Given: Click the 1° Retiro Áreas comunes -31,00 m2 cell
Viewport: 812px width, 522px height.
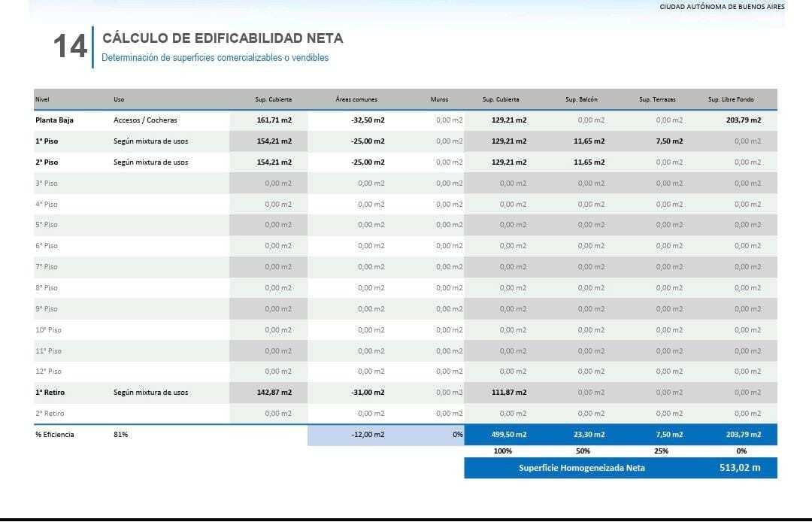Looking at the screenshot, I should 367,393.
